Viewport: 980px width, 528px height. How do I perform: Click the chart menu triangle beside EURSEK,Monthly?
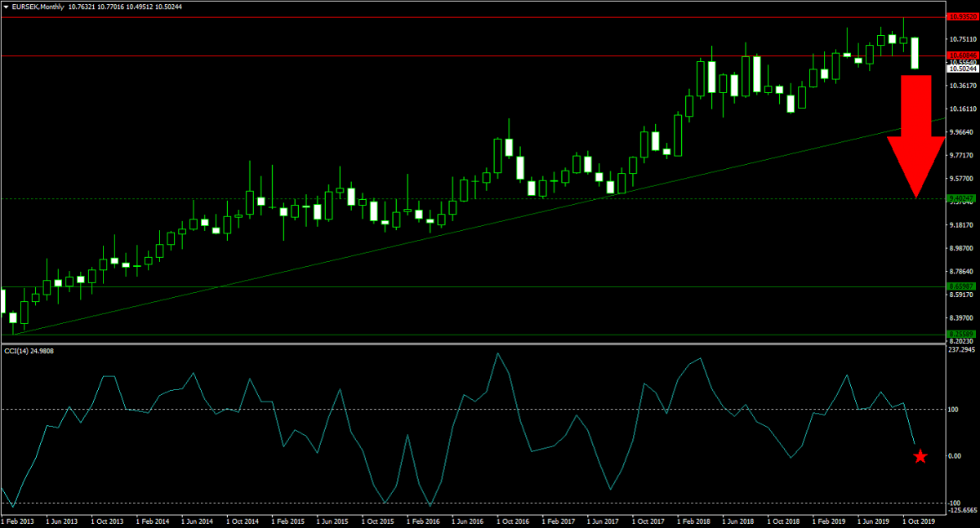click(x=5, y=6)
